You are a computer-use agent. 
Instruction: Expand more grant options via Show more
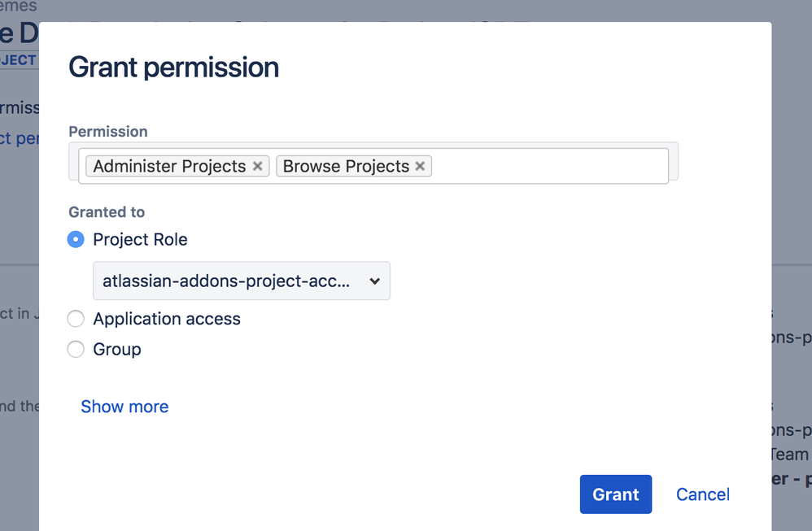(124, 407)
